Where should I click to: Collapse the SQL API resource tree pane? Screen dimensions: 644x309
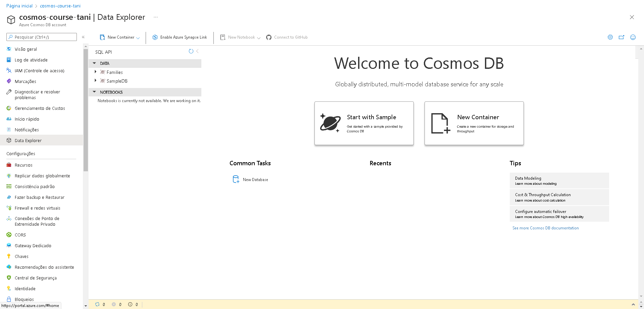[x=198, y=51]
